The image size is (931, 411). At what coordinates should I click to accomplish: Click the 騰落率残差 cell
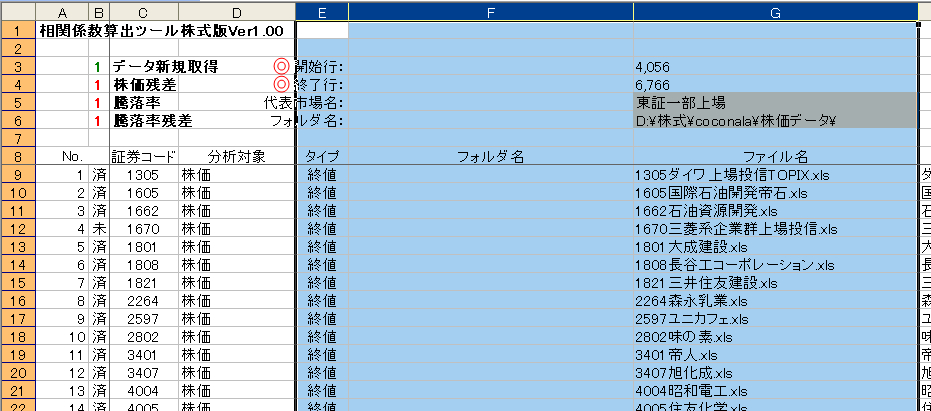click(153, 121)
